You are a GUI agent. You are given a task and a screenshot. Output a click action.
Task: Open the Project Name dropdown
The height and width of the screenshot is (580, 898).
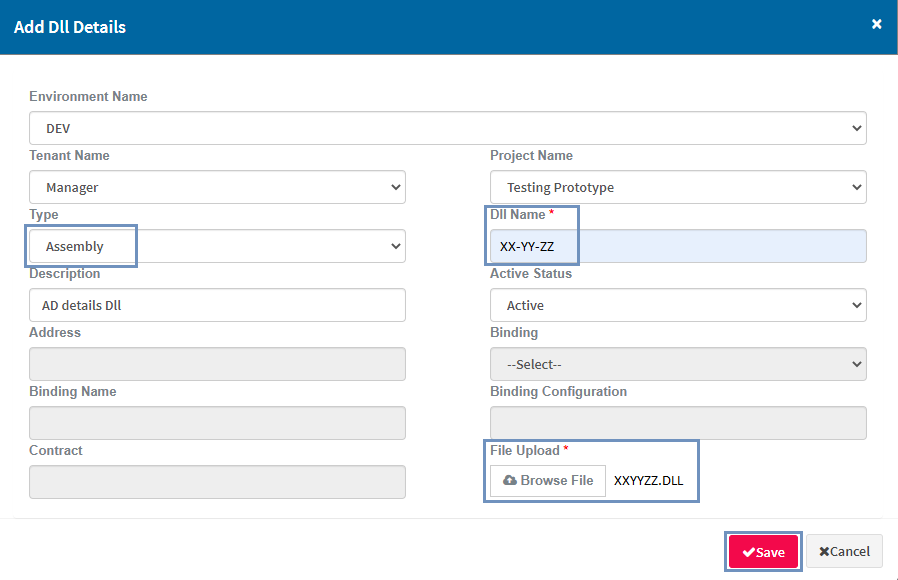678,187
